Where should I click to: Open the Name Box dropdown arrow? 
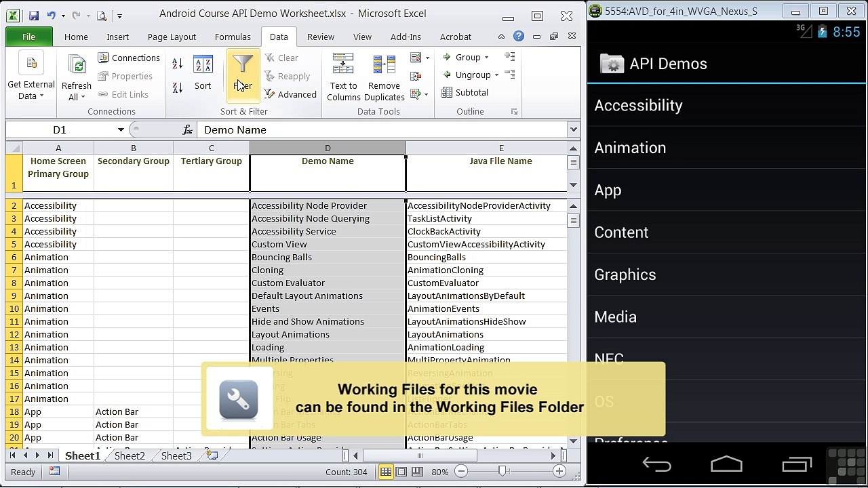click(x=121, y=129)
